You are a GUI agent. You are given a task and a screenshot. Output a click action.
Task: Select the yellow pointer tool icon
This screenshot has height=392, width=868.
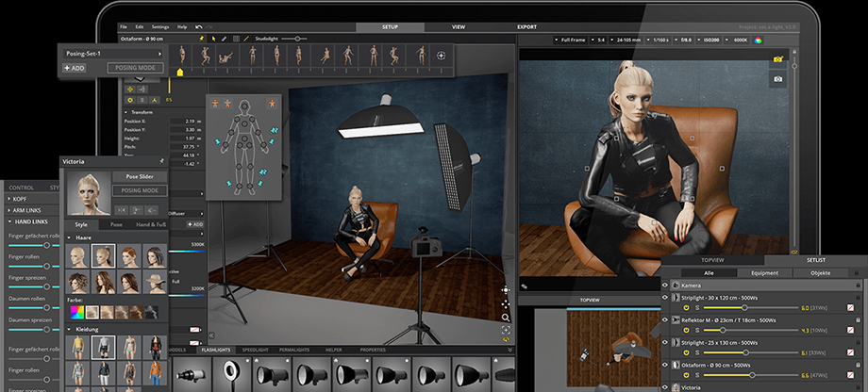214,39
